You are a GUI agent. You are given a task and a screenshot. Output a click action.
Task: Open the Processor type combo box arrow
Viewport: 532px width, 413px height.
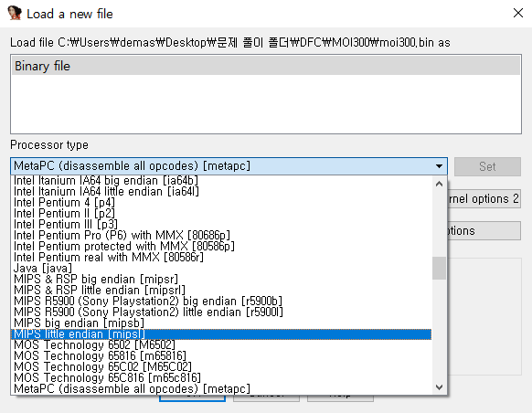tap(439, 166)
